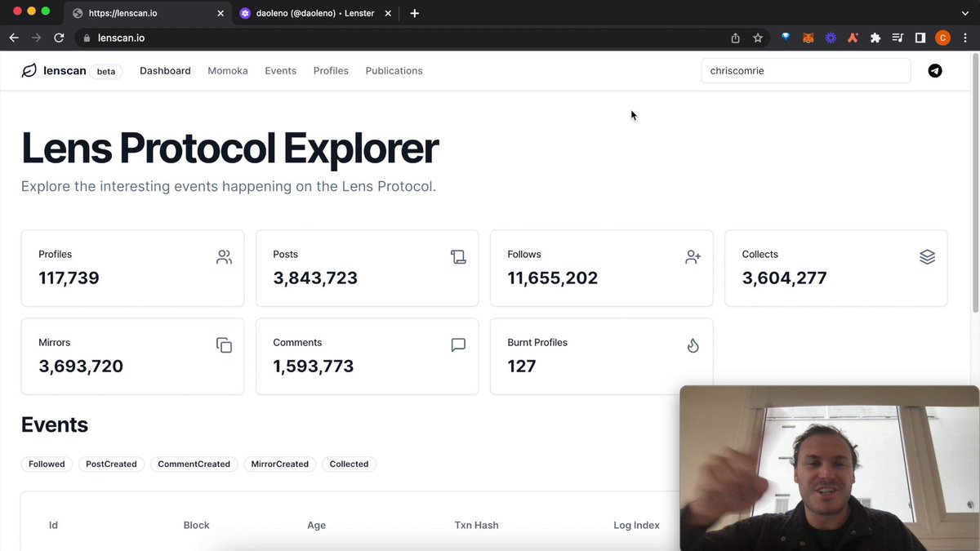The image size is (980, 551).
Task: Open the Extensions puzzle piece menu
Action: (875, 38)
